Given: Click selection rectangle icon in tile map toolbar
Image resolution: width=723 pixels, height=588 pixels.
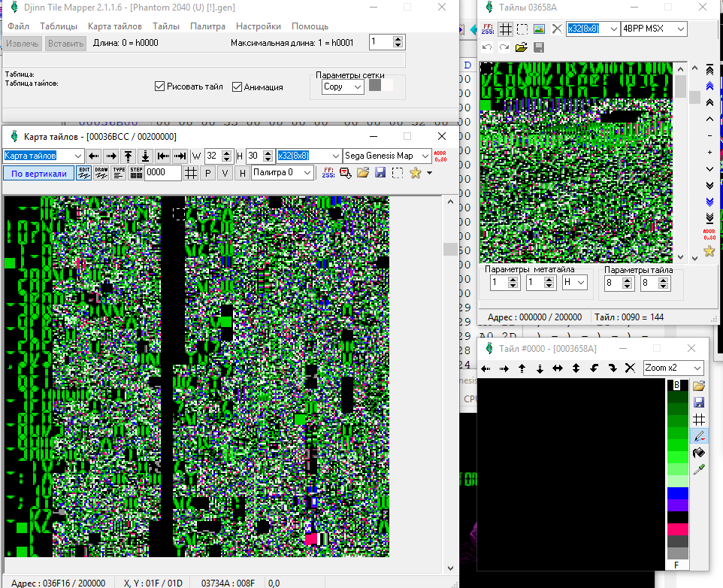Looking at the screenshot, I should (x=398, y=173).
